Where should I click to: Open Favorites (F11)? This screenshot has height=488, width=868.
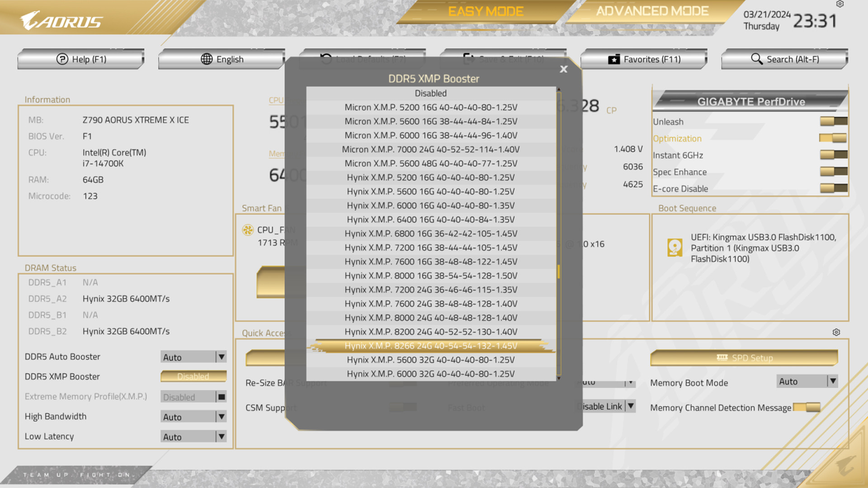[x=644, y=59]
